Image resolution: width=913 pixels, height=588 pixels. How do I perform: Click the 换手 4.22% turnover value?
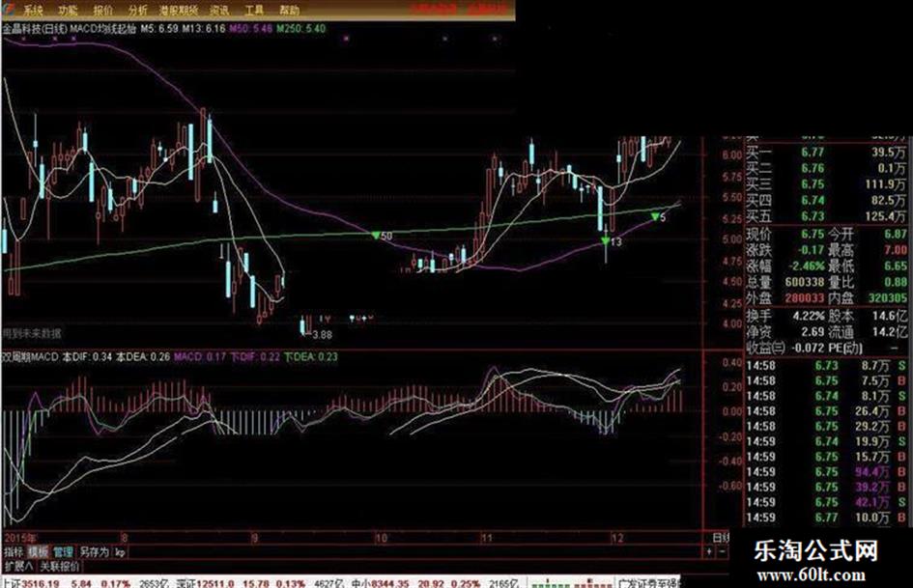pos(809,316)
